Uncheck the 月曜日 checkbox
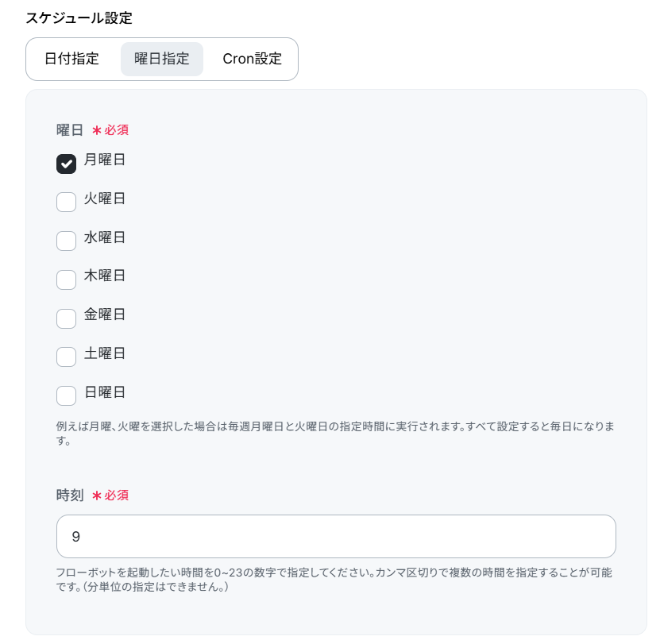 [66, 164]
